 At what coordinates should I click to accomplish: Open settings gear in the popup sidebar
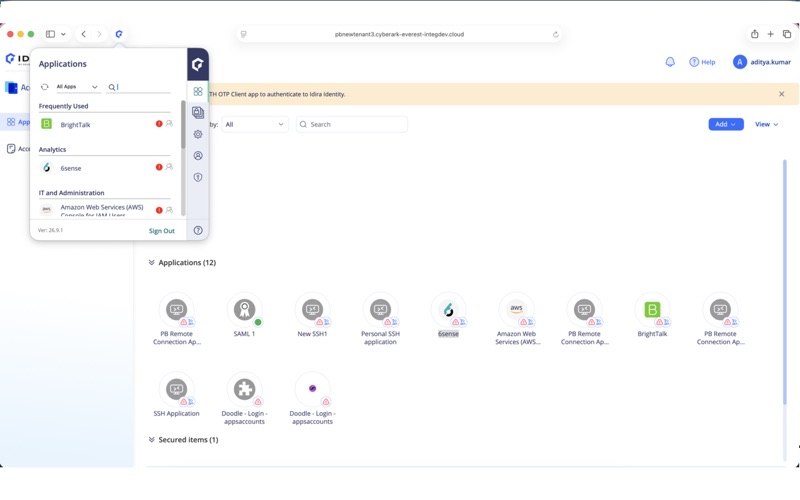click(x=198, y=134)
